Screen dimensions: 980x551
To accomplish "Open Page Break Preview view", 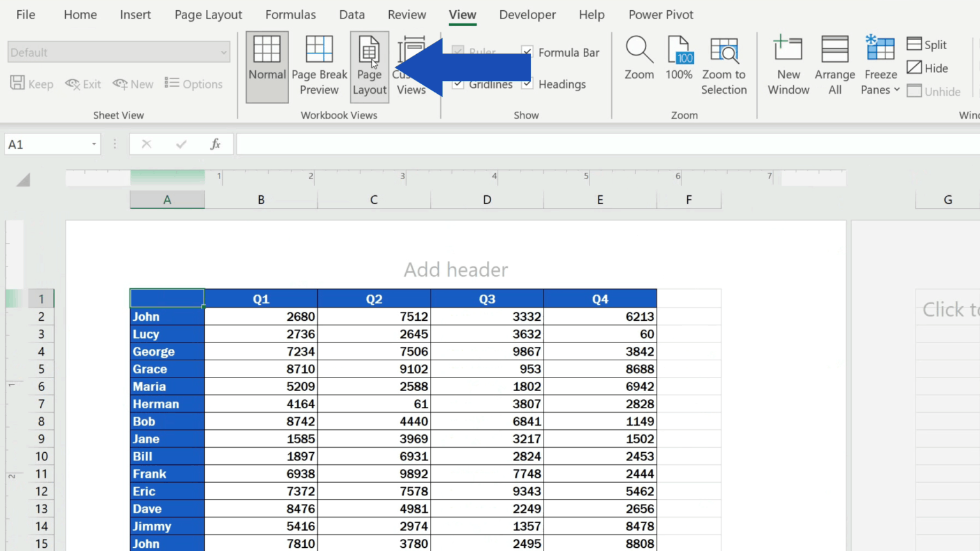I will coord(319,66).
